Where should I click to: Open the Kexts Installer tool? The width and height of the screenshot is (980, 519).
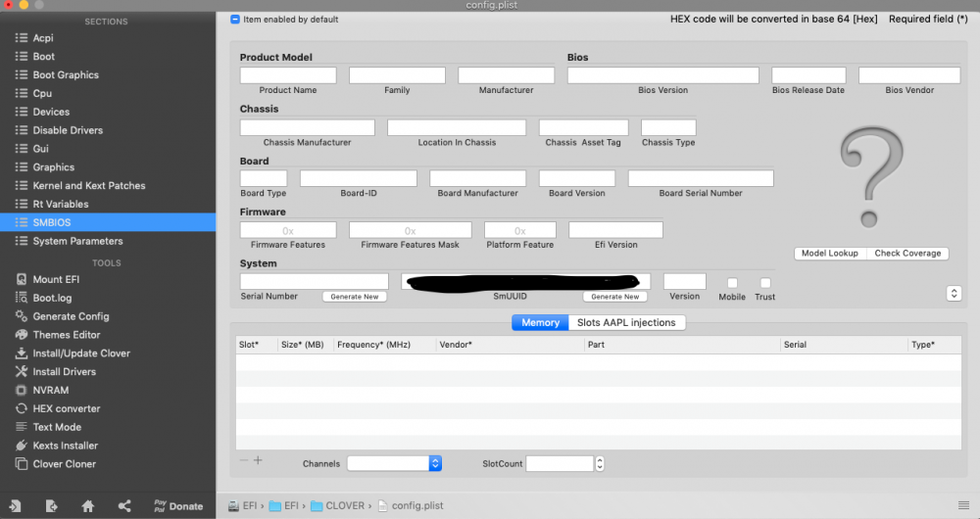[x=108, y=446]
